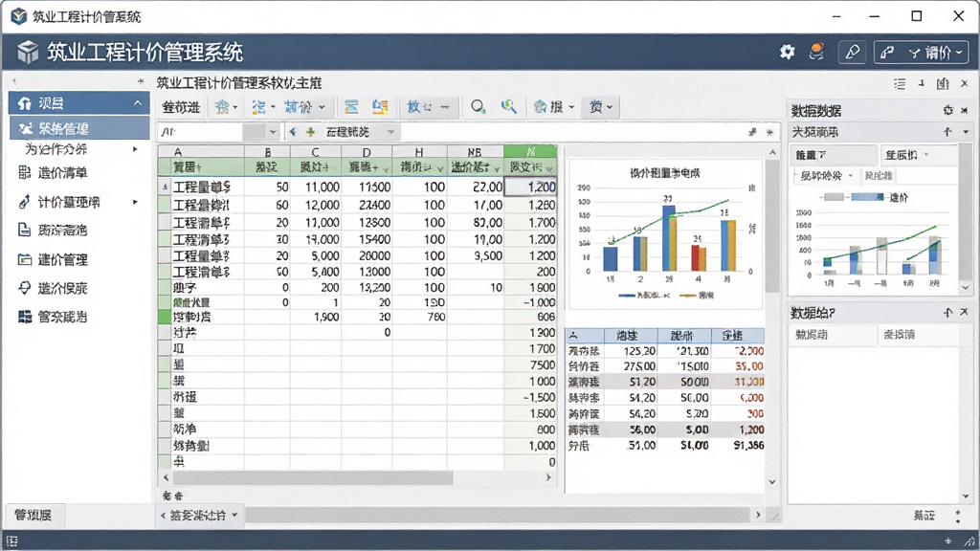Open the header dropdown button ending in 价
Screen dimensions: 980x551
922,53
